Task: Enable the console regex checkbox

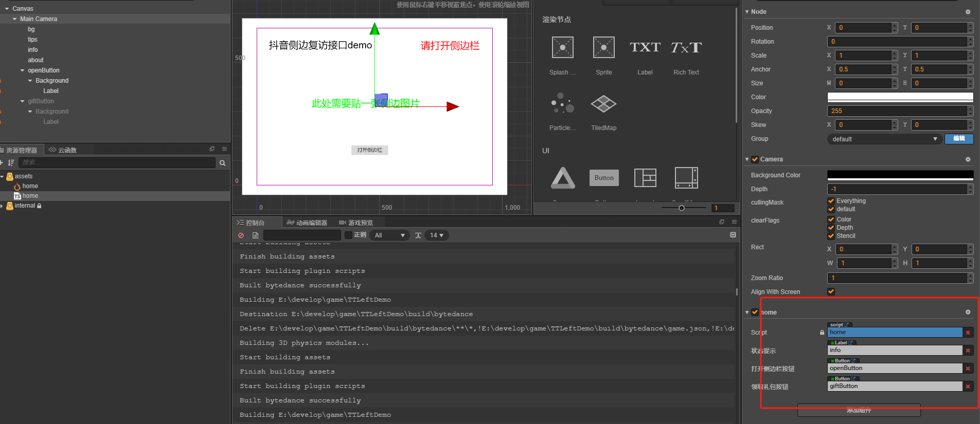Action: point(348,235)
